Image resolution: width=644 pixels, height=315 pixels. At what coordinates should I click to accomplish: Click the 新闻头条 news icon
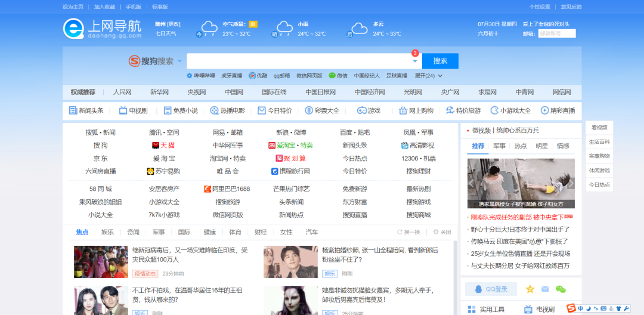point(73,110)
